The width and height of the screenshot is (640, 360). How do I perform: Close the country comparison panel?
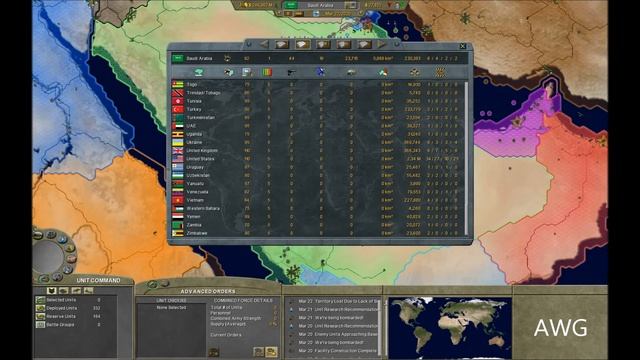pos(462,46)
